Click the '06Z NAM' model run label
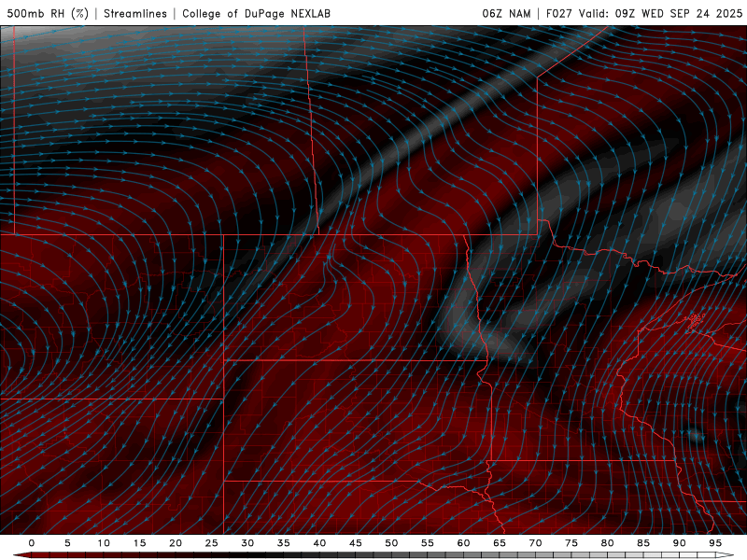Image resolution: width=747 pixels, height=560 pixels. click(506, 13)
